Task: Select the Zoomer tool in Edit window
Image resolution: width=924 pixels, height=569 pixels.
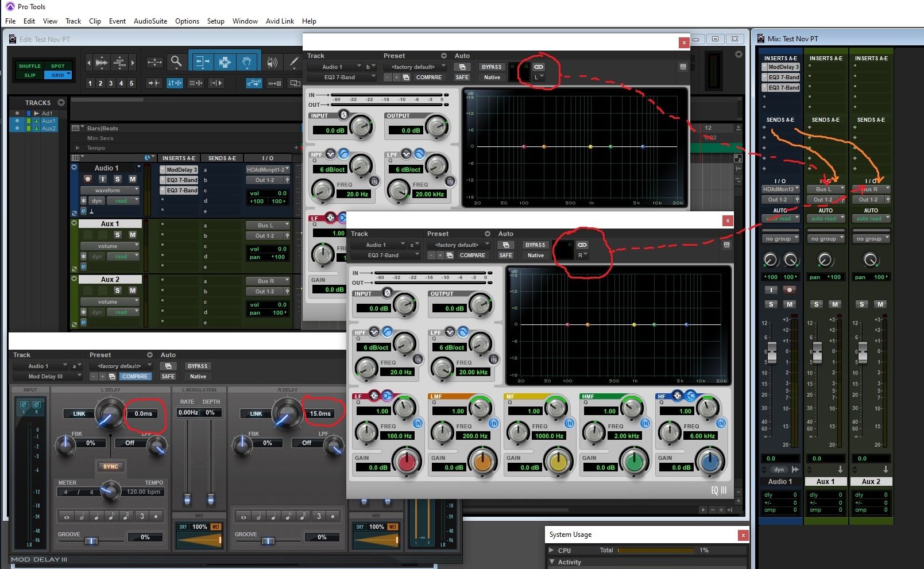Action: pos(176,61)
